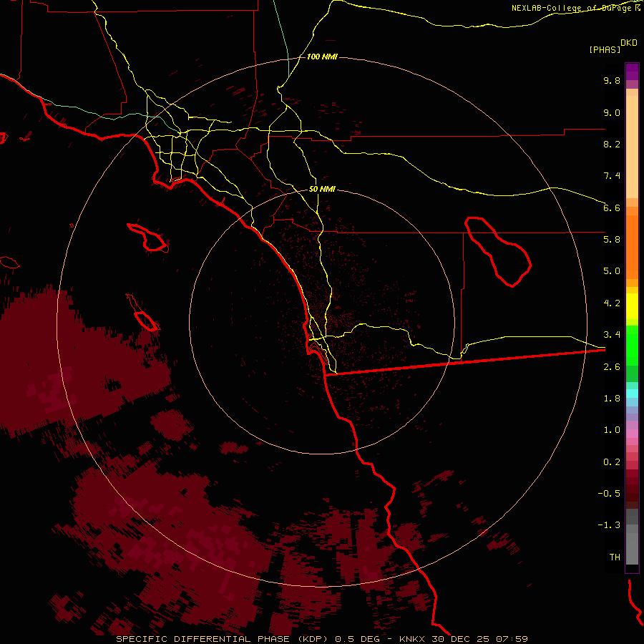The width and height of the screenshot is (644, 644).
Task: Select the 4.2 legend value
Action: [x=612, y=303]
